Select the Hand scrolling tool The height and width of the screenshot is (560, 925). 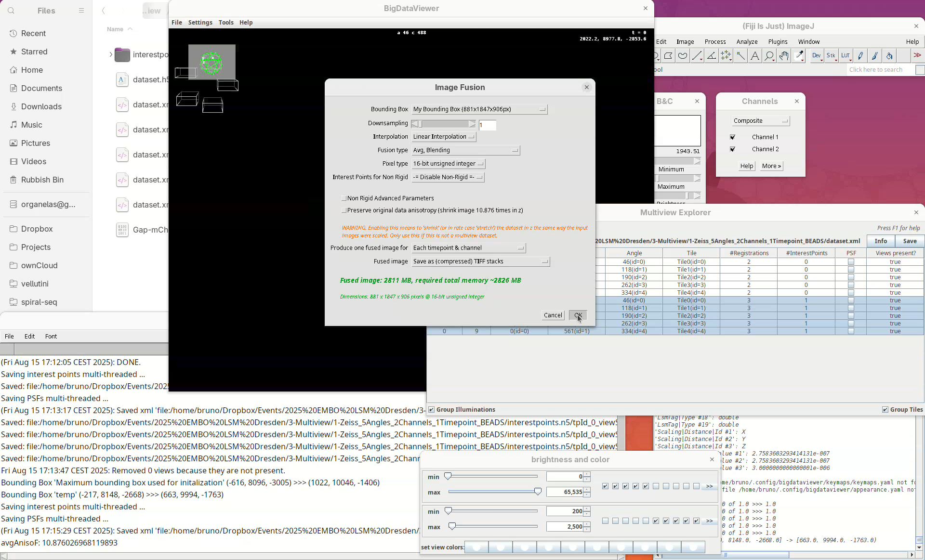[784, 56]
